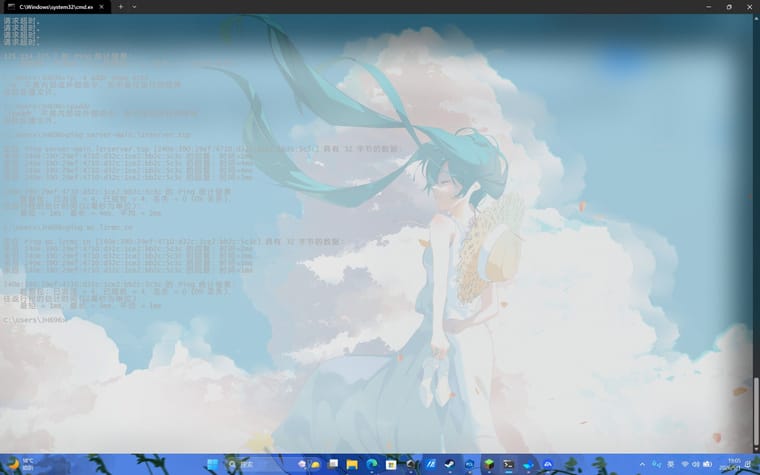760x475 pixels.
Task: Minimize the terminal window
Action: click(709, 7)
